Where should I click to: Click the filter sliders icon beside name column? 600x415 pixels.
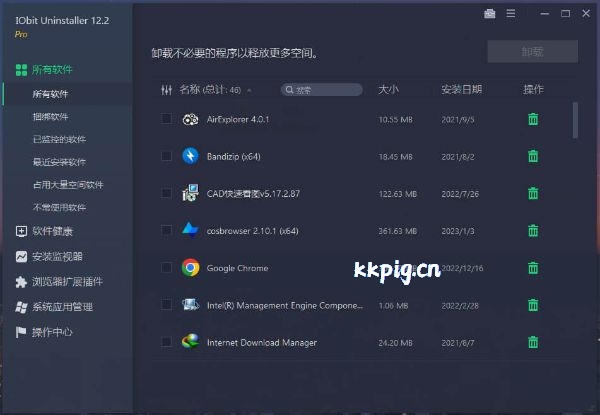pos(166,90)
